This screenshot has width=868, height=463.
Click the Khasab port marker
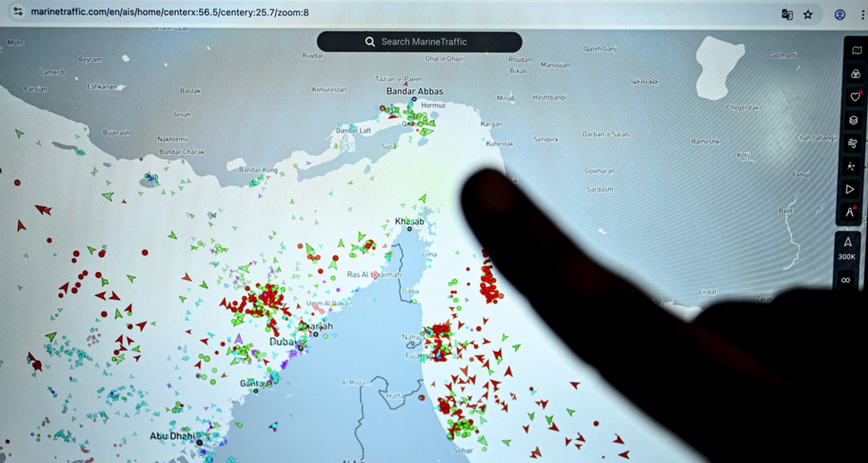(409, 229)
